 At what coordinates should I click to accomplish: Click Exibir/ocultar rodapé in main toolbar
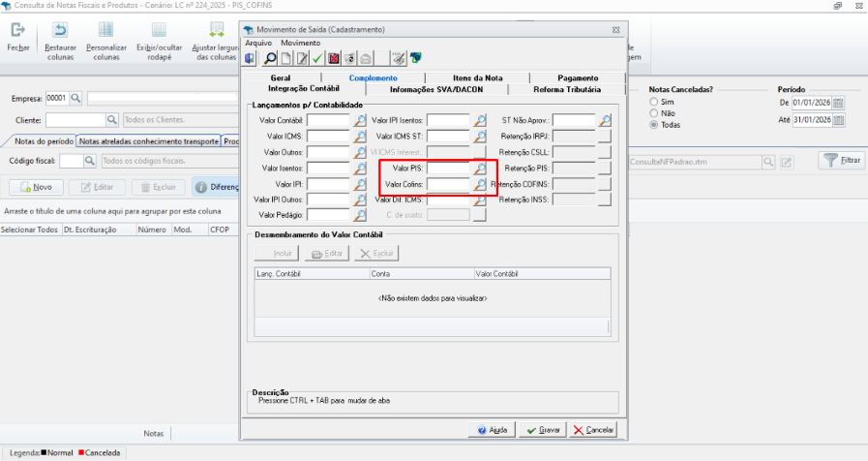click(160, 41)
